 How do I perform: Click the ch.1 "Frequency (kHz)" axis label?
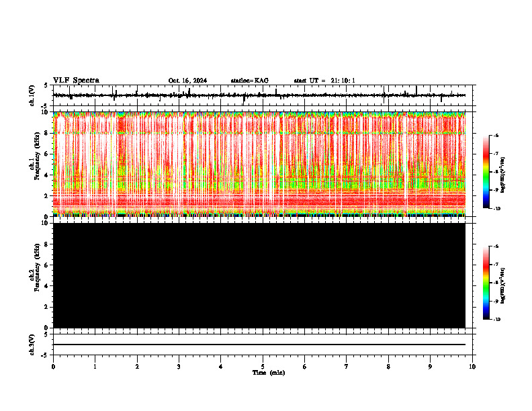click(x=38, y=156)
